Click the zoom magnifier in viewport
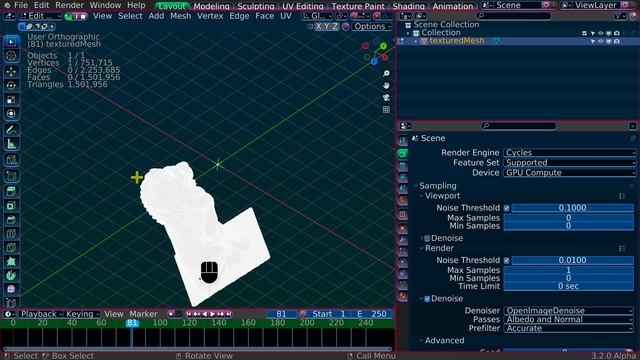Image resolution: width=640 pixels, height=360 pixels. pos(386,73)
